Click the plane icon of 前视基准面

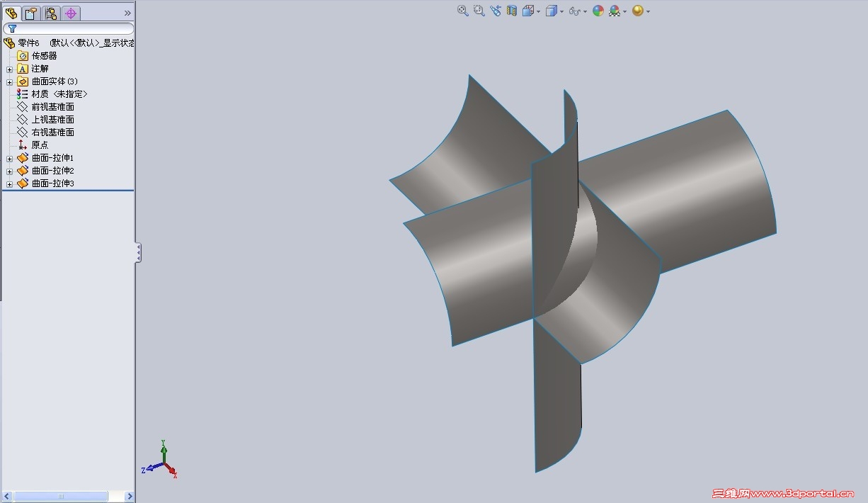click(x=23, y=107)
